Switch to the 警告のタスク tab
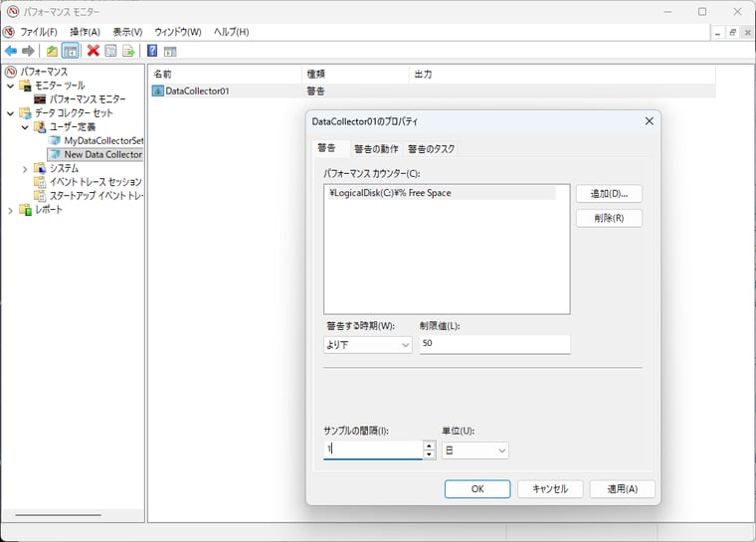The width and height of the screenshot is (756, 542). [431, 149]
